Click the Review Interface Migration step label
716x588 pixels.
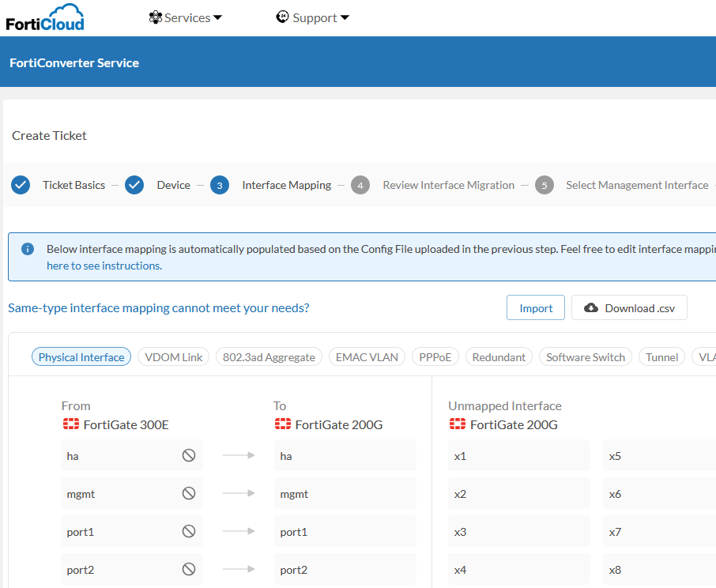click(x=448, y=185)
